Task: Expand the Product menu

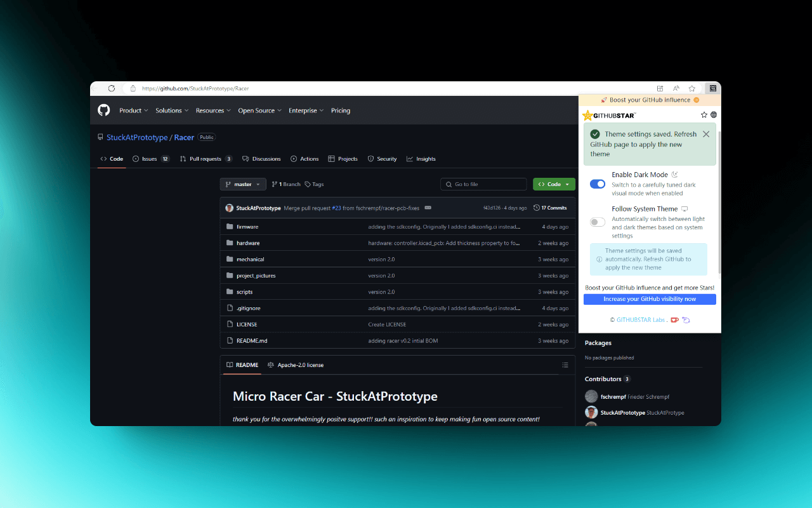Action: pyautogui.click(x=134, y=110)
